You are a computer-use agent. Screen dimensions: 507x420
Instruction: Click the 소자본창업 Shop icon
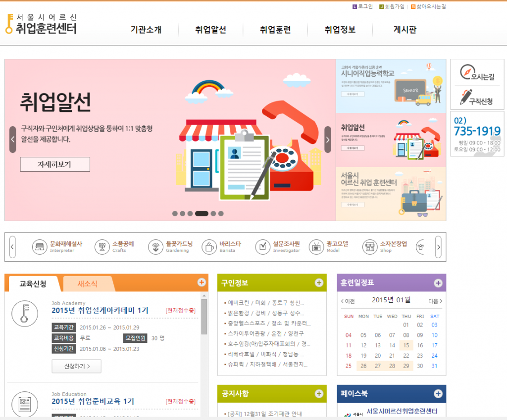(x=369, y=246)
